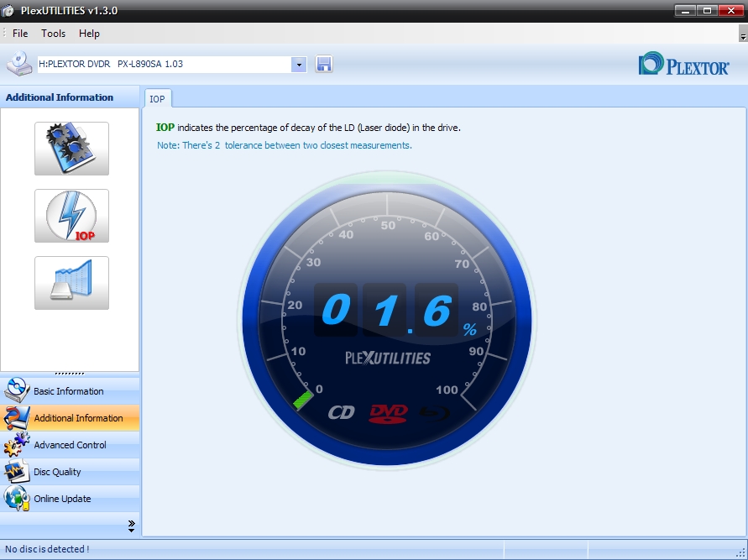Click the Online Update globe icon
The image size is (748, 560).
[17, 499]
